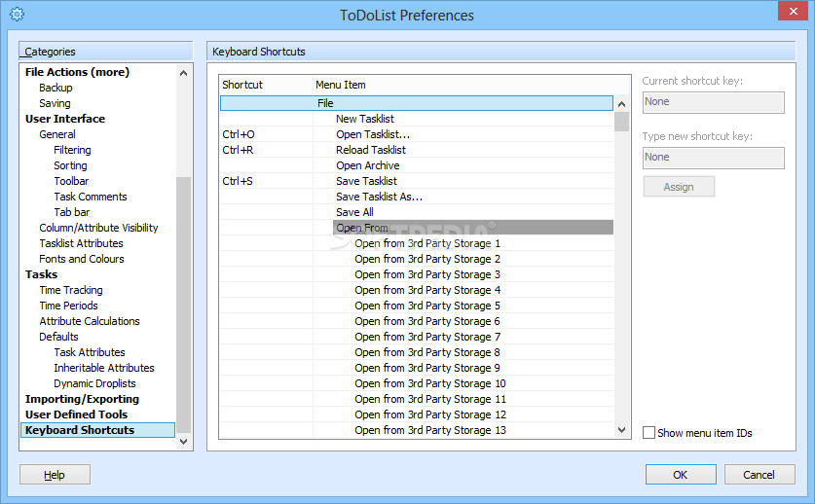
Task: Select Open from 3rd Party Storage 10
Action: pyautogui.click(x=417, y=383)
